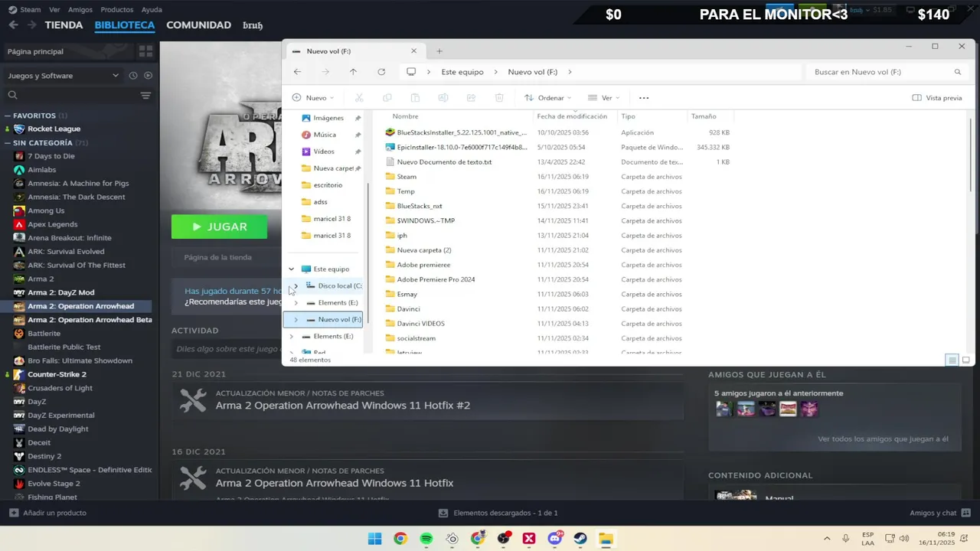Image resolution: width=980 pixels, height=551 pixels.
Task: Open the Ordenar sort dropdown
Action: click(548, 98)
